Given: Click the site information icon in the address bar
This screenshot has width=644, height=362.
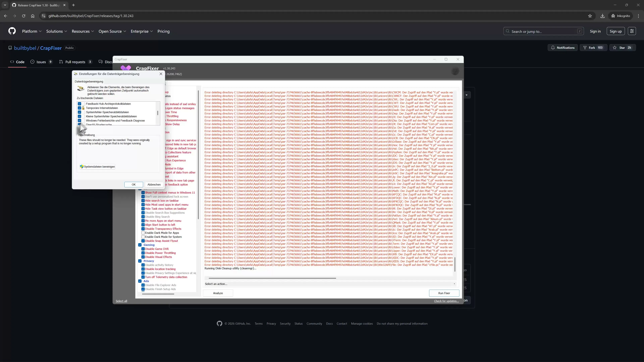Looking at the screenshot, I should tap(43, 16).
